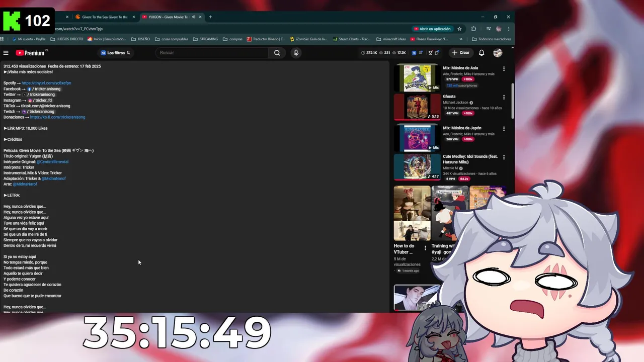
Task: Open more options for Cute Medley video
Action: [x=504, y=157]
